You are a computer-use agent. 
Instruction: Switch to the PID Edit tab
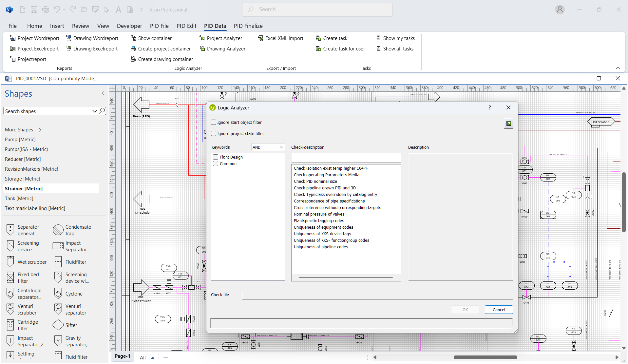pos(186,26)
